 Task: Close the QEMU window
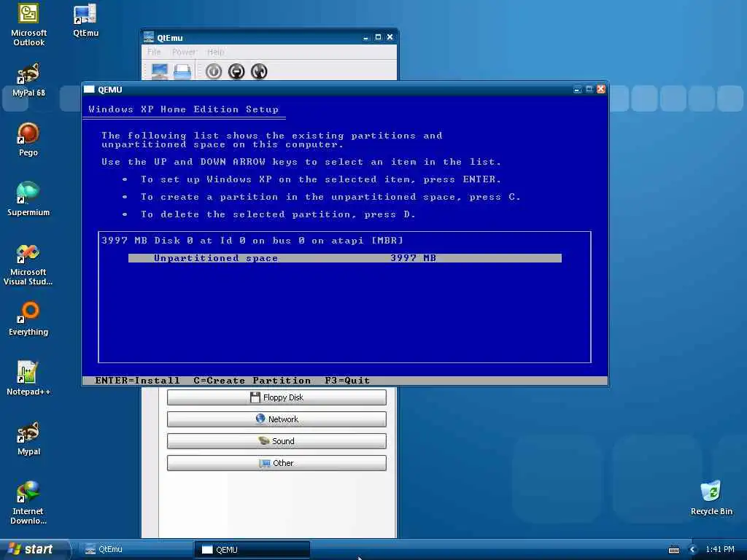(x=601, y=89)
